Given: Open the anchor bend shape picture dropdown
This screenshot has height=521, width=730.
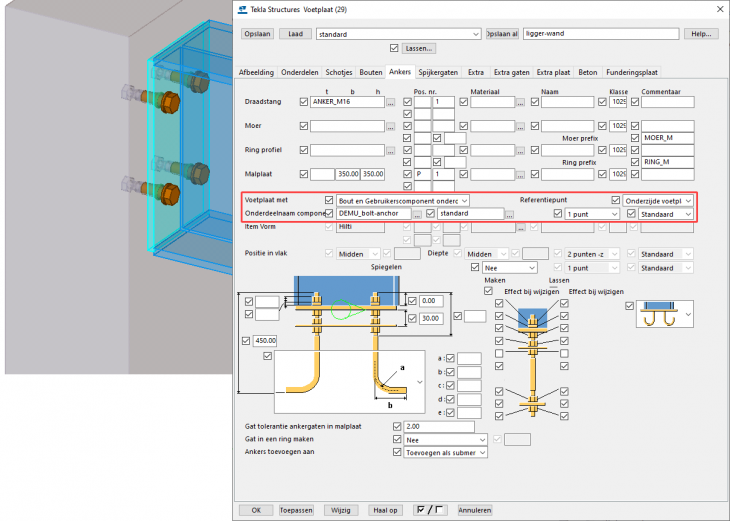Looking at the screenshot, I should pyautogui.click(x=349, y=382).
